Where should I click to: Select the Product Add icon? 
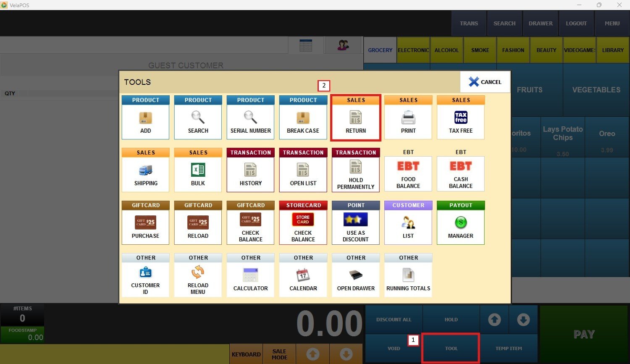click(145, 118)
